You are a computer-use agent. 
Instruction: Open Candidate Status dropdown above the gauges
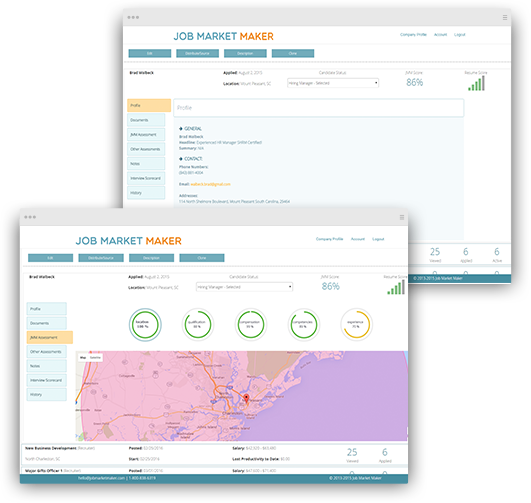[244, 287]
